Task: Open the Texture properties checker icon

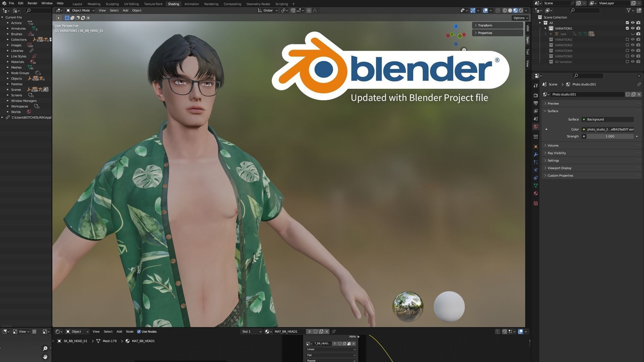Action: click(536, 203)
